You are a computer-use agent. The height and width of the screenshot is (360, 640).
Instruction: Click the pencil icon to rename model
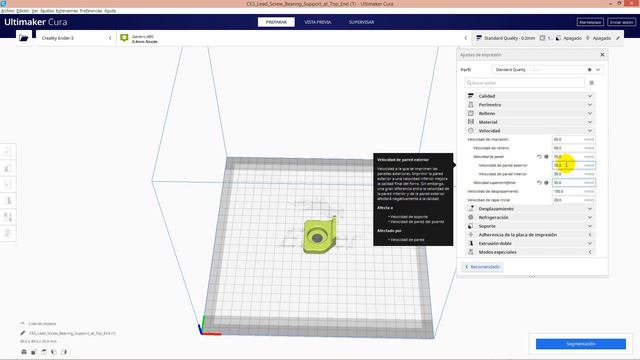tap(22, 333)
